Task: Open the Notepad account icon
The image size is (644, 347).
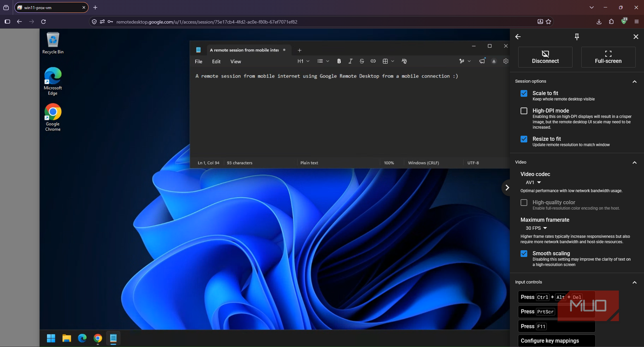Action: [x=494, y=61]
